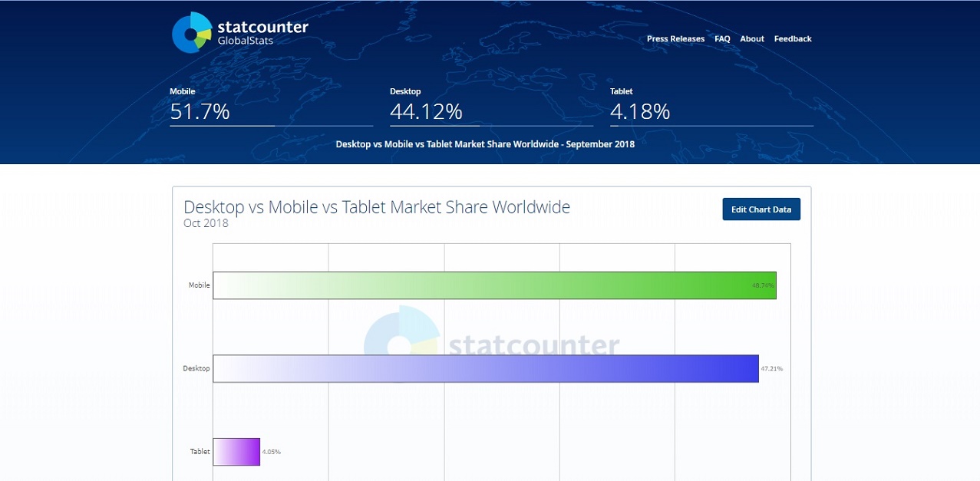Screen dimensions: 980x481
Task: Click the Edit Chart Data button
Action: pyautogui.click(x=761, y=209)
